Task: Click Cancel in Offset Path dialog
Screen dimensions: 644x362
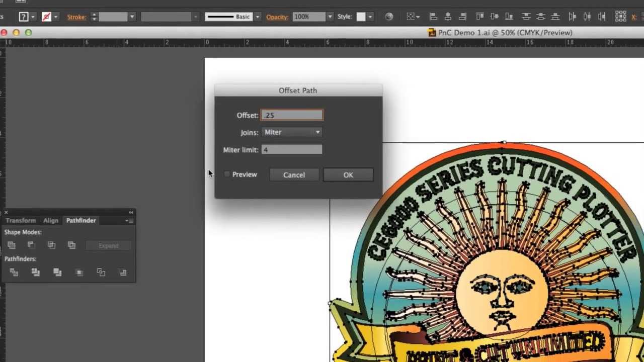Action: click(x=294, y=174)
